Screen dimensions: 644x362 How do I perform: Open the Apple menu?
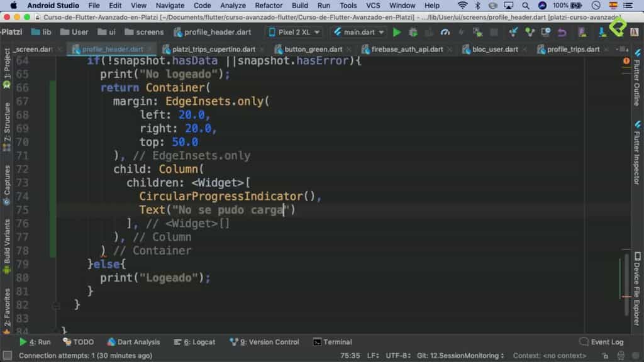[x=14, y=5]
